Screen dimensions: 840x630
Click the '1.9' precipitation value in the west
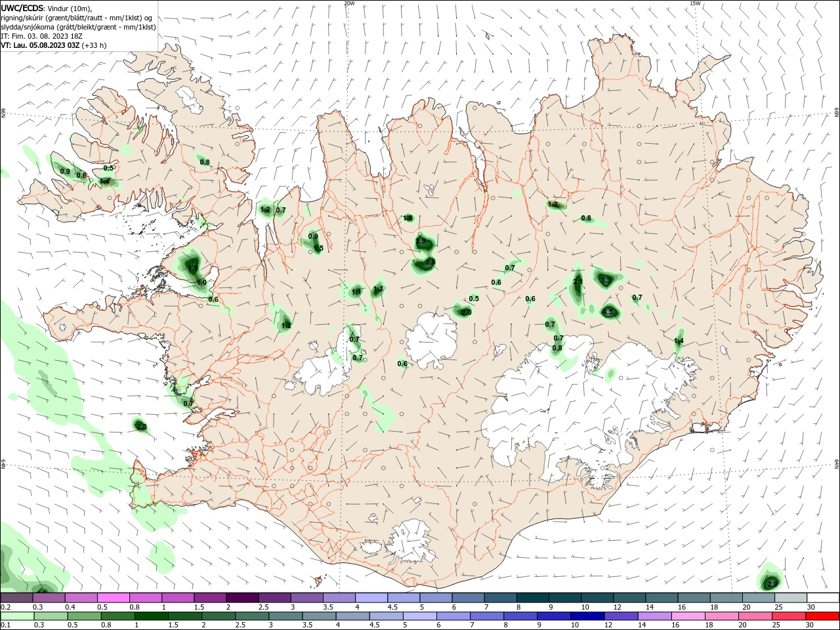pos(193,268)
